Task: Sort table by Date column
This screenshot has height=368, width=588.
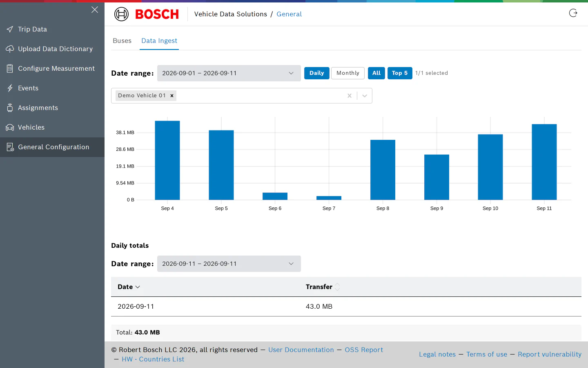Action: pyautogui.click(x=129, y=287)
